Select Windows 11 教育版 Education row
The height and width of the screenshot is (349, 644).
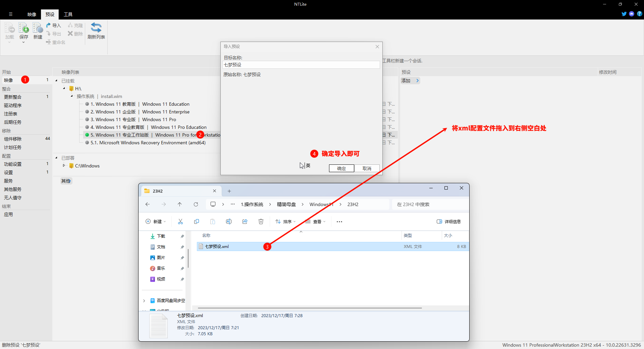click(140, 104)
